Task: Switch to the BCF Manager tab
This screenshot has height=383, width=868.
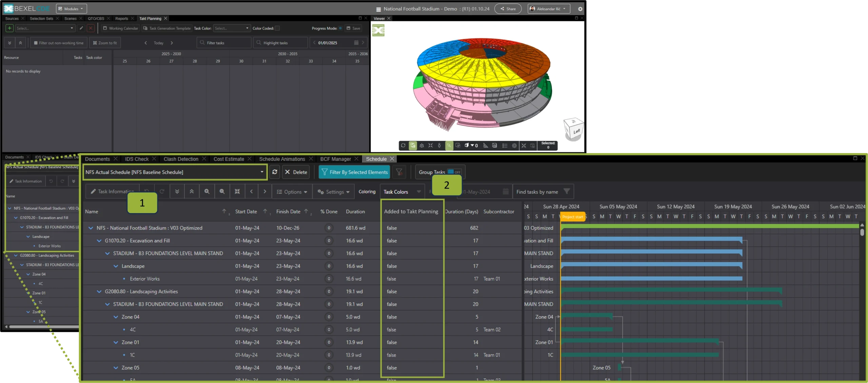Action: (x=335, y=159)
